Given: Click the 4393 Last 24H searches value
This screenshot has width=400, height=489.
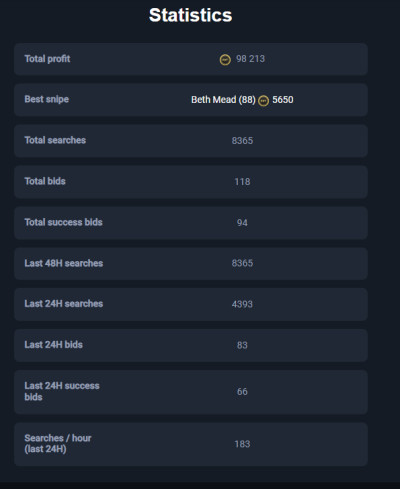Looking at the screenshot, I should pyautogui.click(x=242, y=304).
